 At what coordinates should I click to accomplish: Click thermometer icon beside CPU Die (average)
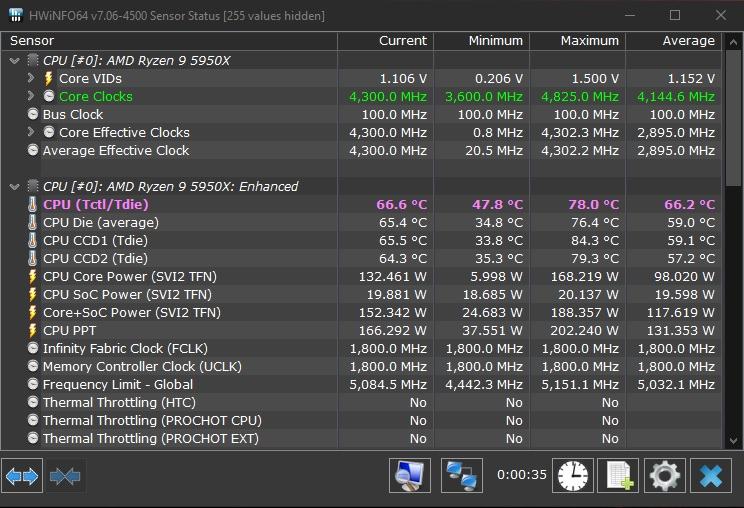(x=32, y=222)
